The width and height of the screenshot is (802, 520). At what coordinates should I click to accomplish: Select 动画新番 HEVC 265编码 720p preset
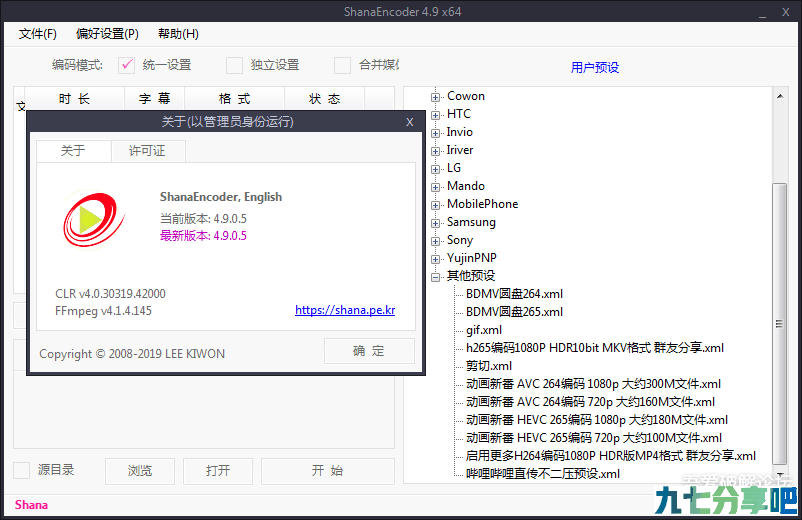click(594, 438)
